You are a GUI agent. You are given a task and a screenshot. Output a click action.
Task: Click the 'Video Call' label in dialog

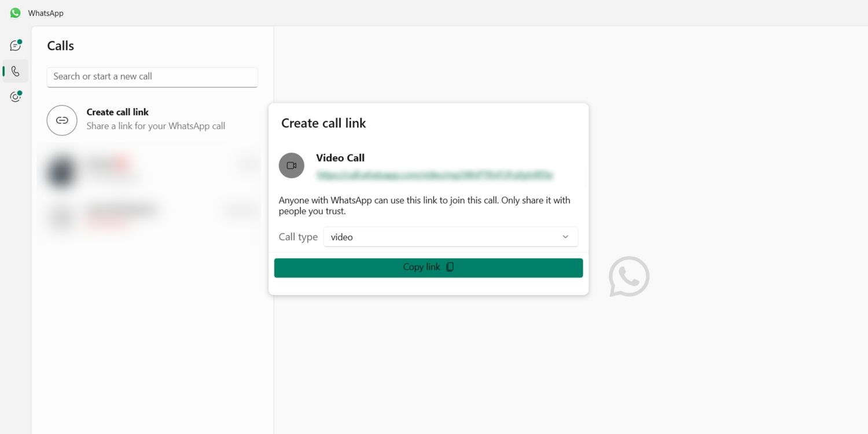coord(340,158)
